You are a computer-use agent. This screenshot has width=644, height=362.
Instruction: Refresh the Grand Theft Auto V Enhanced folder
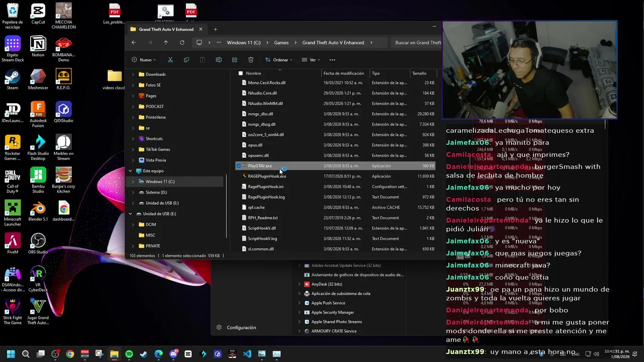coord(182,43)
